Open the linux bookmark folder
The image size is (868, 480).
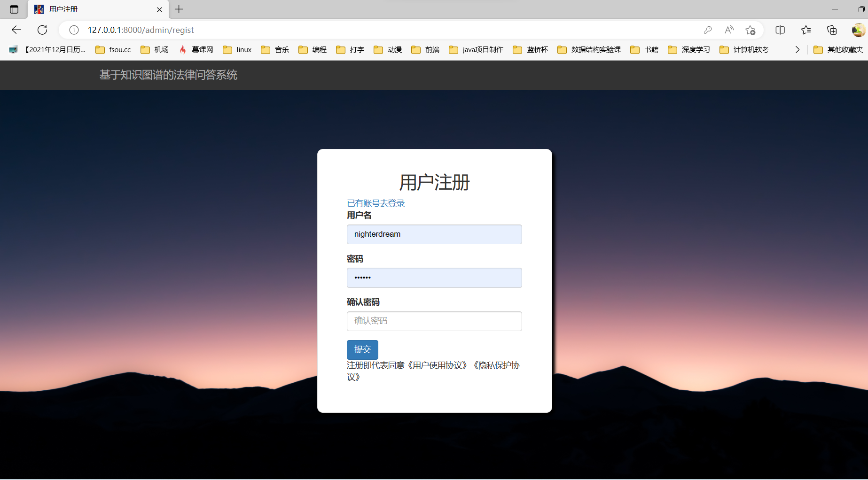(x=237, y=50)
